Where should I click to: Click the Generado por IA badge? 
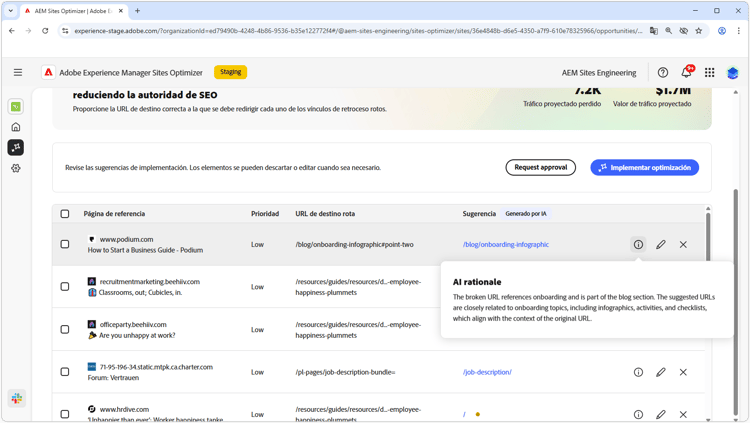point(526,214)
